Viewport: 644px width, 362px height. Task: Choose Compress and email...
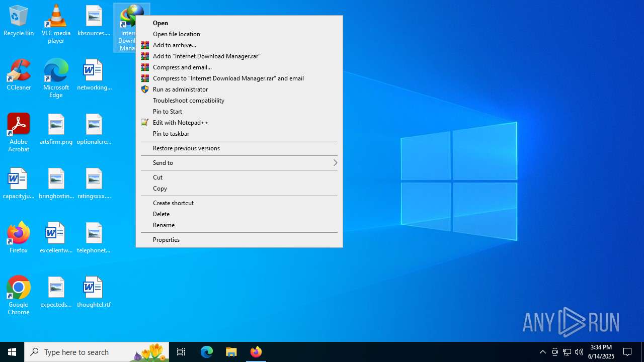coord(239,67)
